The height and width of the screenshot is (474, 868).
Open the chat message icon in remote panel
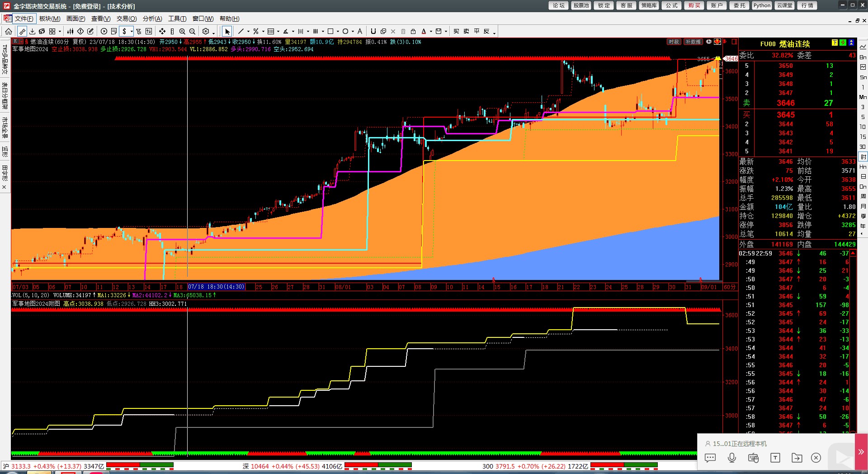[x=710, y=458]
